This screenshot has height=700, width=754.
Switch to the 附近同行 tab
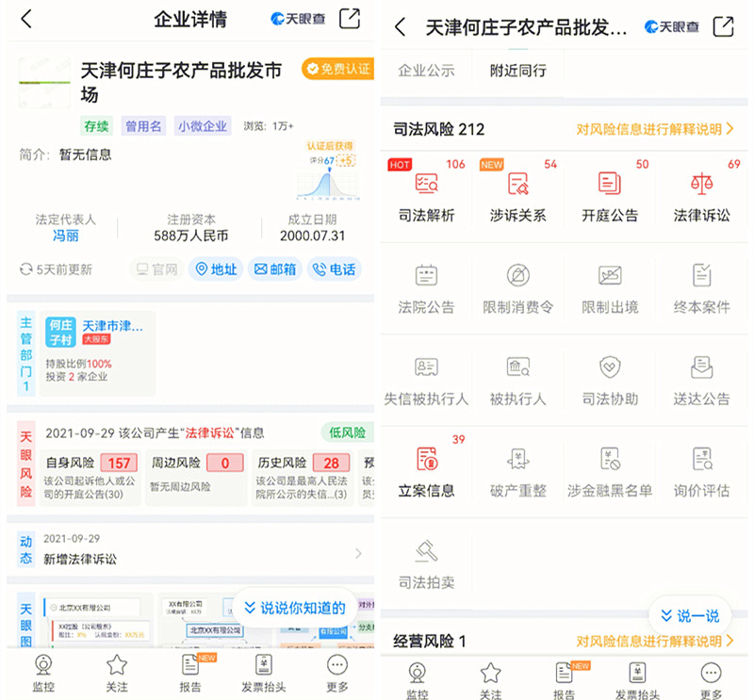click(x=517, y=71)
